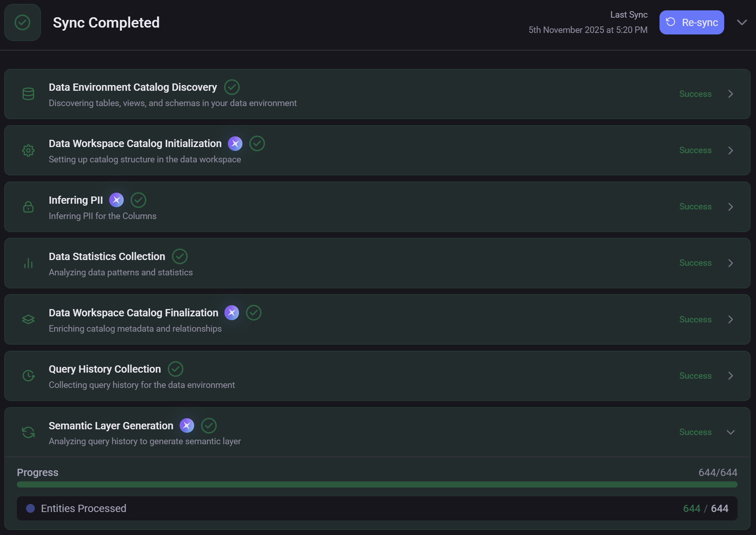This screenshot has height=535, width=756.
Task: Collapse the panel using the top-right chevron
Action: [x=742, y=22]
